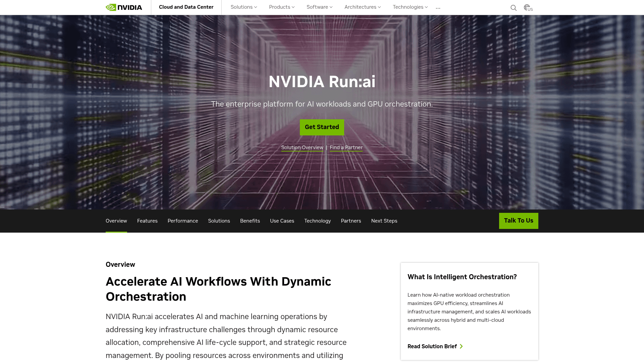This screenshot has height=362, width=644.
Task: Expand the Solutions dropdown chevron
Action: pos(256,7)
